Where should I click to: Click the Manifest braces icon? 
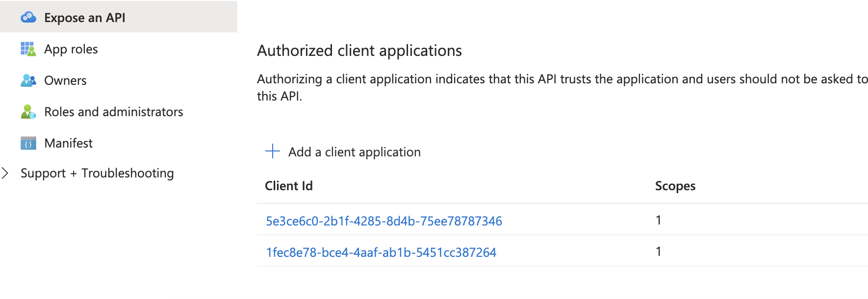click(28, 143)
